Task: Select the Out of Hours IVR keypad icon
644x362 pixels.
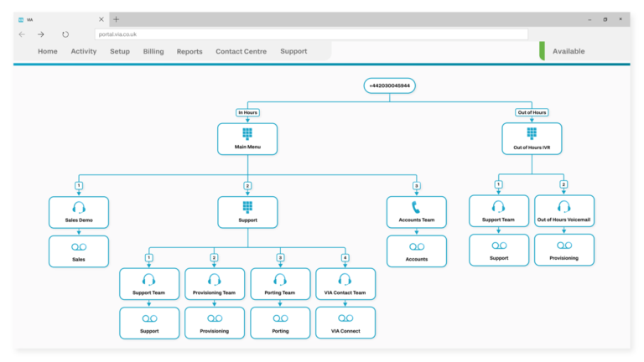Action: [532, 133]
